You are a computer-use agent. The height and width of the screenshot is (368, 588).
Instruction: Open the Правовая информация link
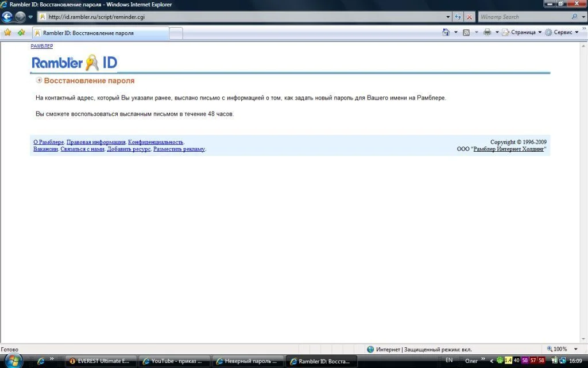point(96,142)
